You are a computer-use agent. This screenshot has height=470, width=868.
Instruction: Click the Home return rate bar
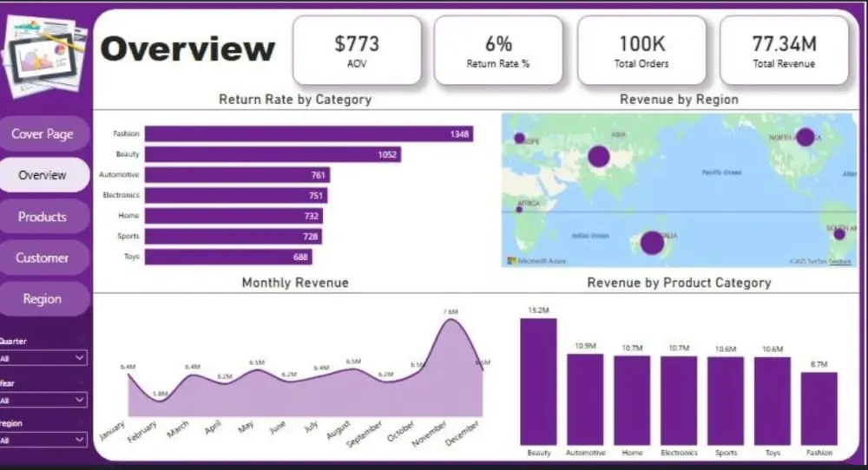pos(234,216)
